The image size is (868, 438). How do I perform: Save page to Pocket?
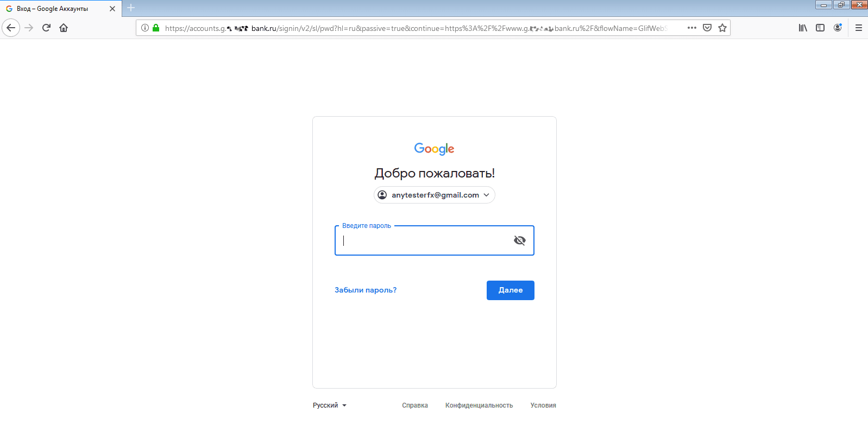tap(707, 28)
